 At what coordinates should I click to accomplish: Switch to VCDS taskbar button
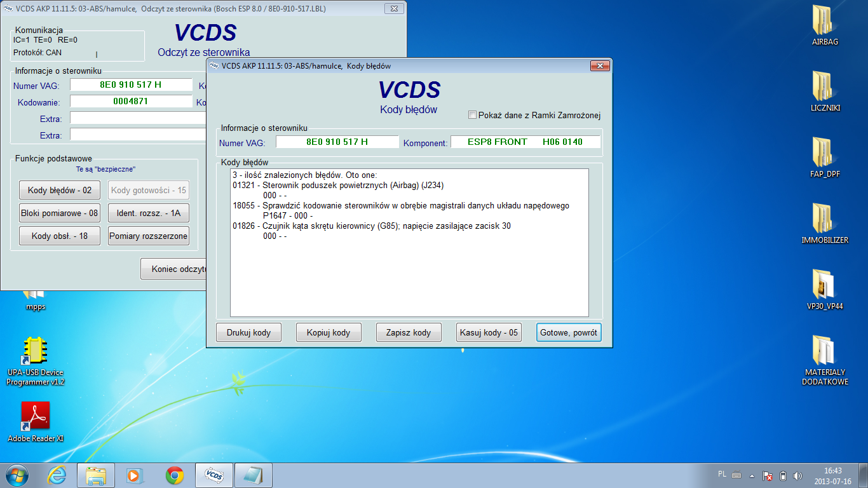click(214, 475)
